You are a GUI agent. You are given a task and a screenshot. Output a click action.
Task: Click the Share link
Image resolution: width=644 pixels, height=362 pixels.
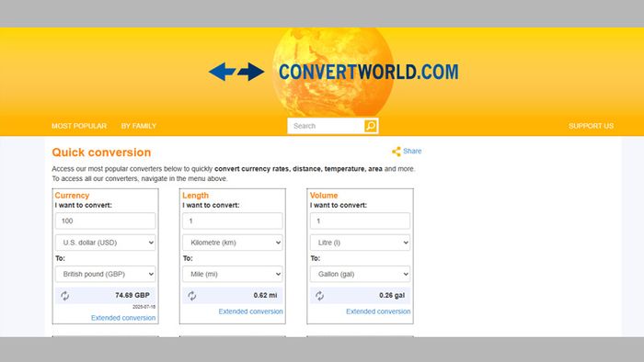[x=412, y=152]
